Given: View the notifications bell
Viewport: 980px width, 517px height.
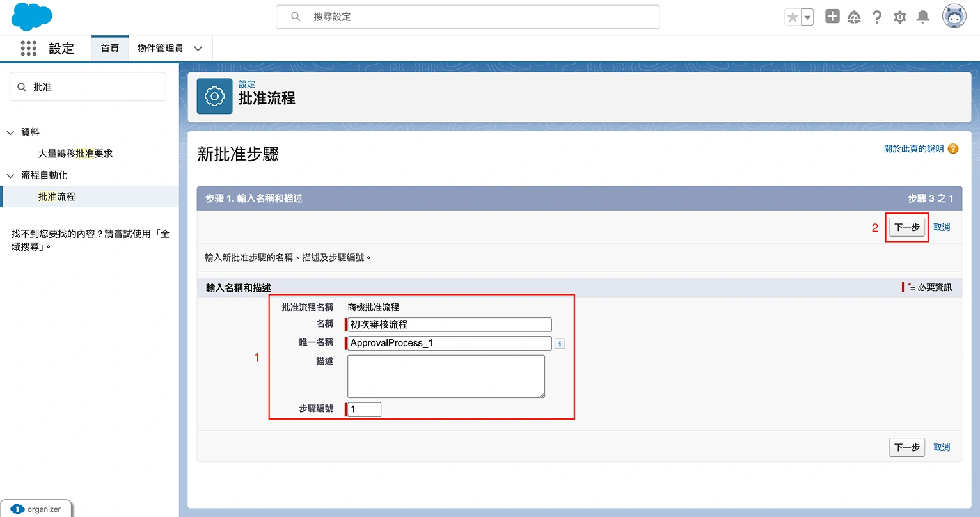Looking at the screenshot, I should [x=922, y=17].
